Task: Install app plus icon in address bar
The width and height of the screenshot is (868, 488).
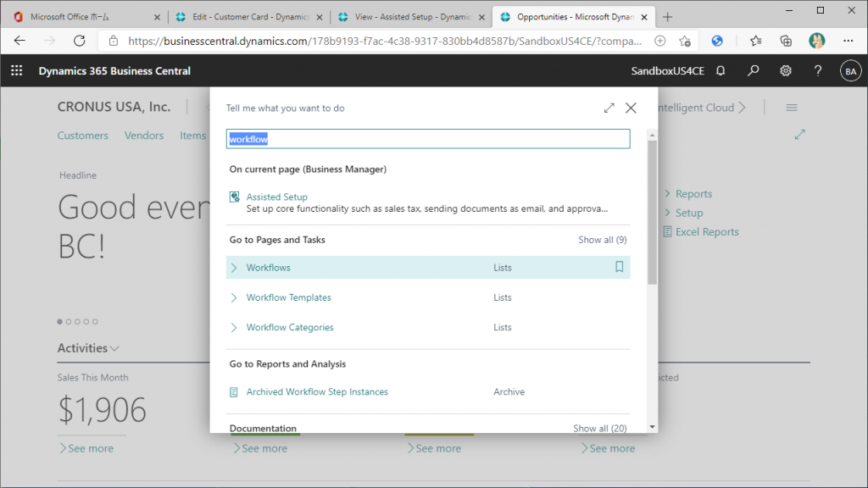Action: [x=659, y=41]
